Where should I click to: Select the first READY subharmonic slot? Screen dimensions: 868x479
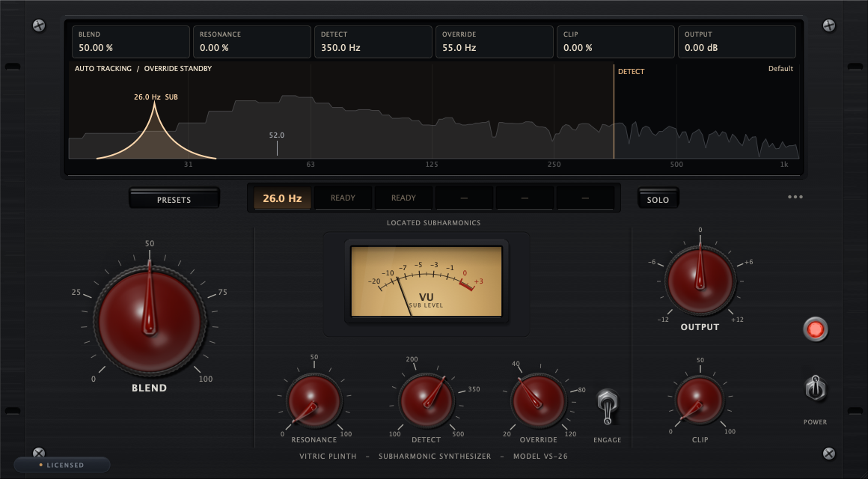[x=343, y=198]
